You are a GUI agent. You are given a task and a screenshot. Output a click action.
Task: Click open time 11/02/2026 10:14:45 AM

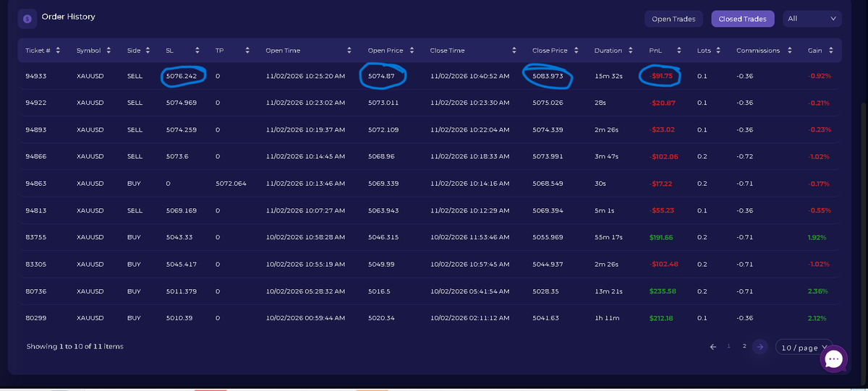[x=305, y=156]
